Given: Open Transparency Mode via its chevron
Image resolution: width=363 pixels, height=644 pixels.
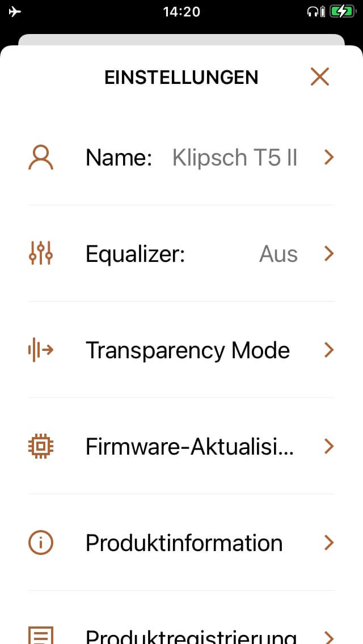Looking at the screenshot, I should pyautogui.click(x=328, y=350).
